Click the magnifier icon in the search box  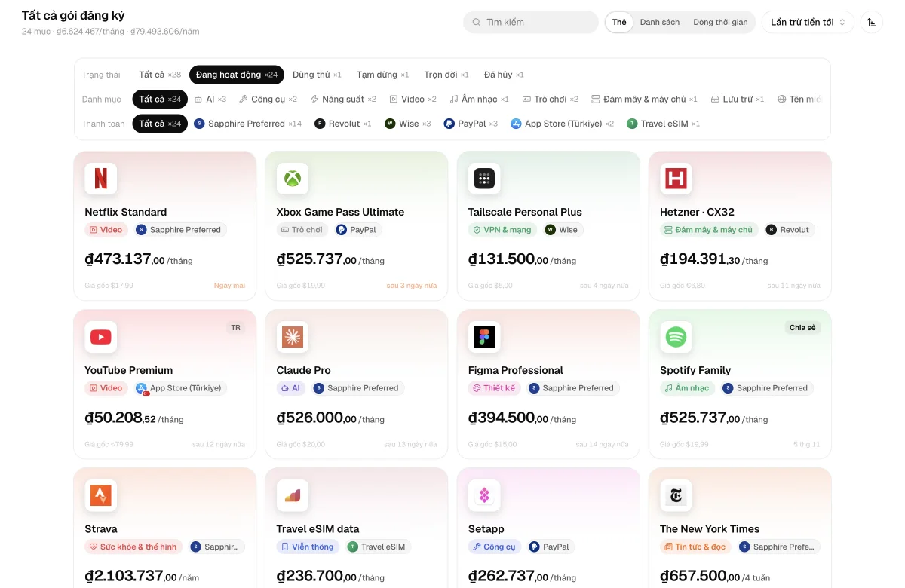tap(477, 23)
